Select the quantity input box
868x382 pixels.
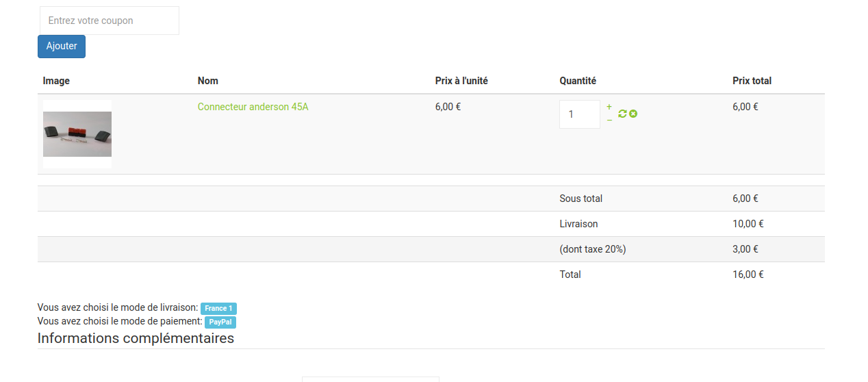point(579,114)
